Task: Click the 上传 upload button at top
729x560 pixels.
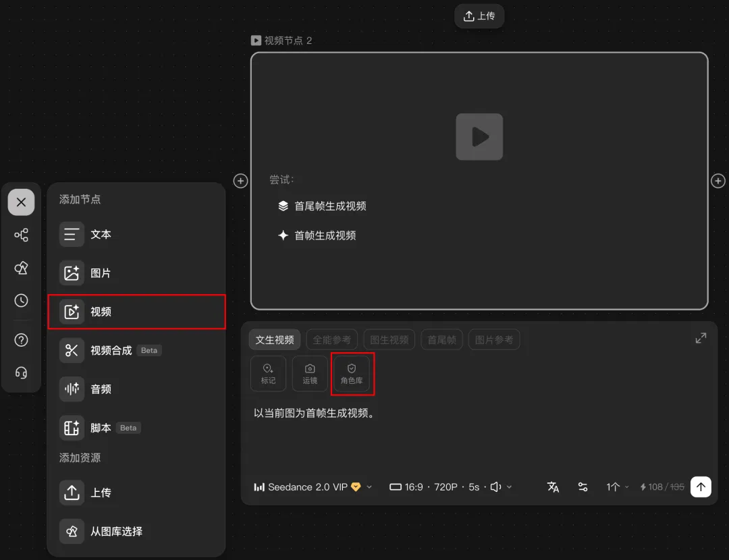Action: coord(479,16)
